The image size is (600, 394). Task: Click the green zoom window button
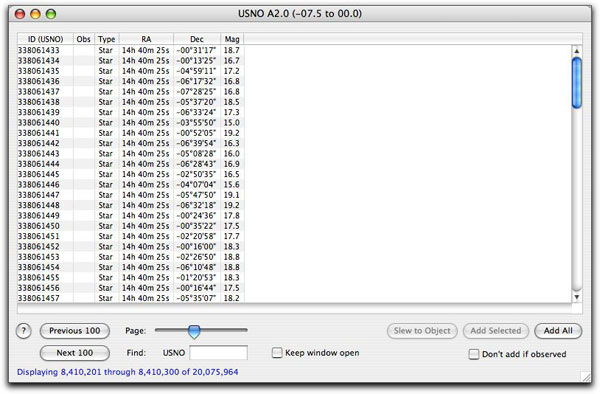point(51,14)
